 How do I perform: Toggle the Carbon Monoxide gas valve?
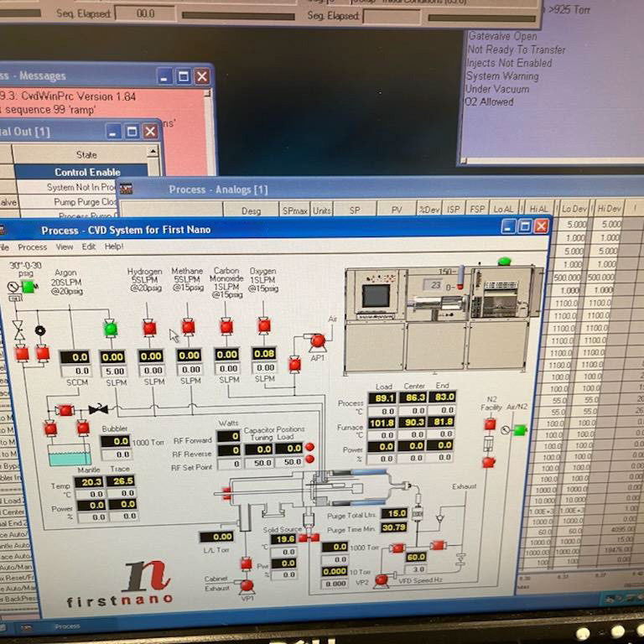(226, 327)
